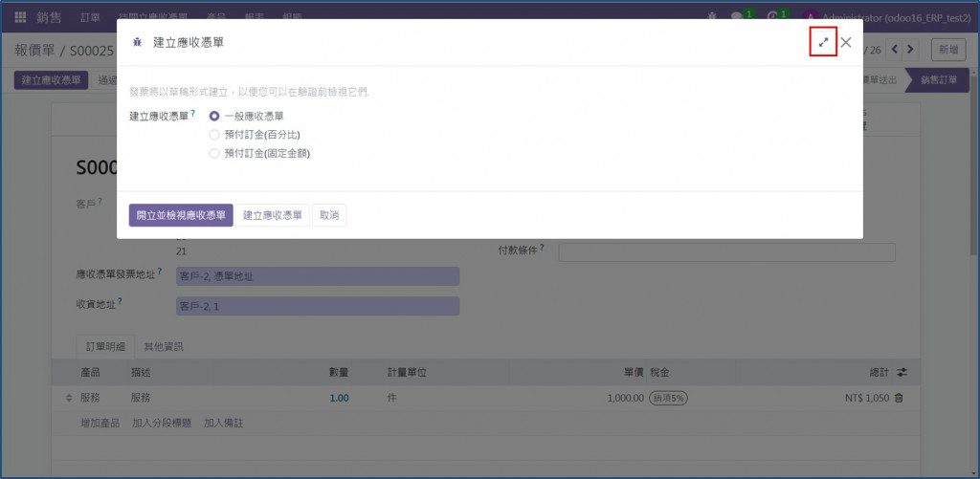Open the 收貨地址 field showing 客戶-2, 1
This screenshot has width=980, height=479.
[318, 306]
